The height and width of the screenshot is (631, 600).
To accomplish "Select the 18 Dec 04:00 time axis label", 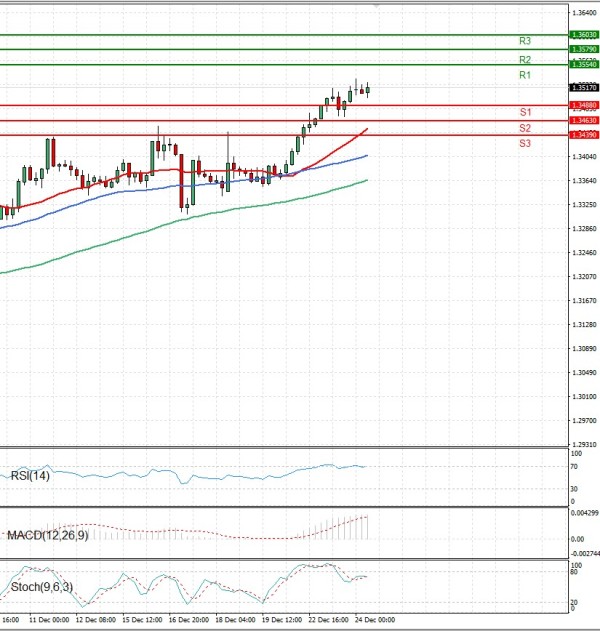I will [233, 620].
